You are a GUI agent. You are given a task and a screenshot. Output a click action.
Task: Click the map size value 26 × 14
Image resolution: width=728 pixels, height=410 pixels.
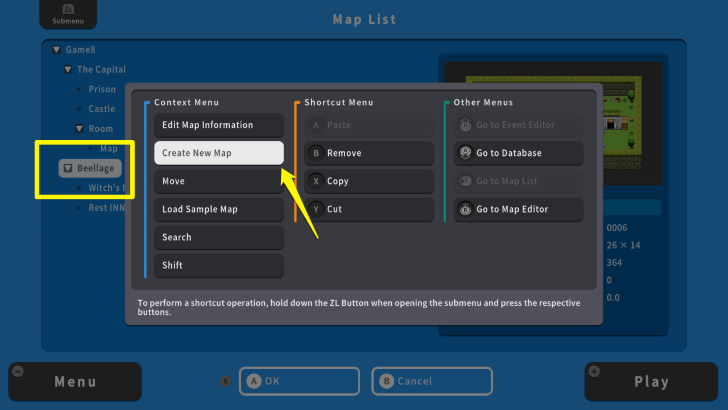[623, 245]
